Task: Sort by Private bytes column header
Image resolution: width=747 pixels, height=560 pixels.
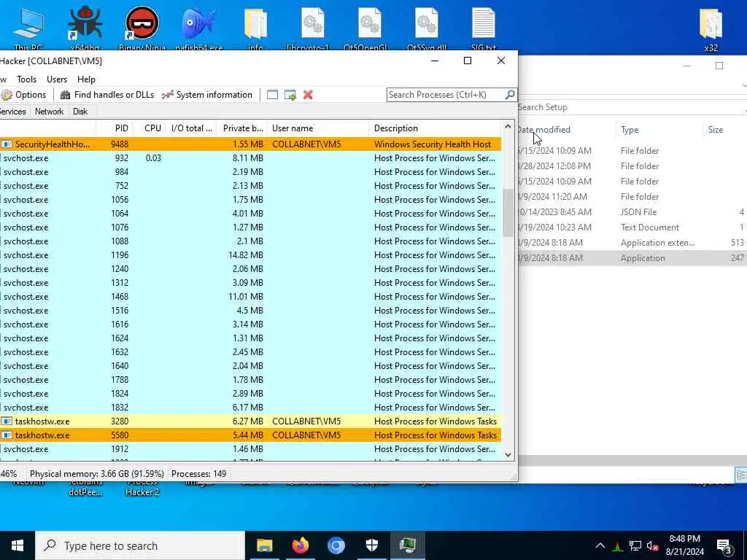Action: [x=242, y=128]
